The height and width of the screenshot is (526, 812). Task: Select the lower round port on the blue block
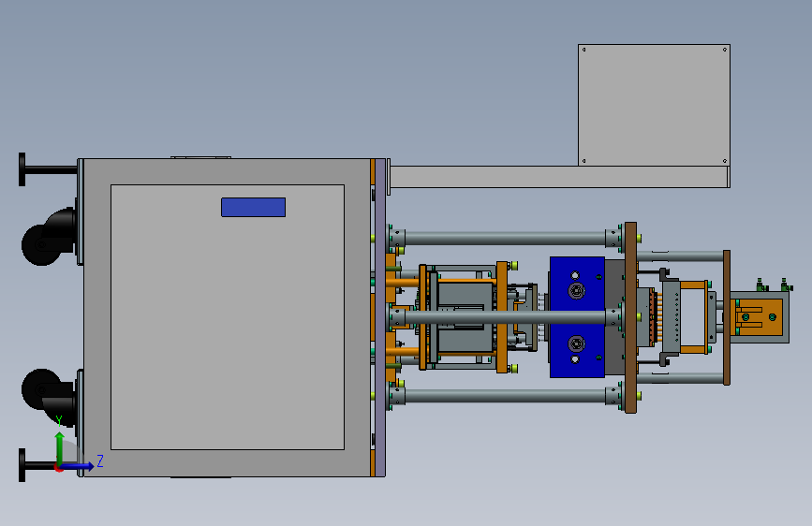pyautogui.click(x=576, y=343)
